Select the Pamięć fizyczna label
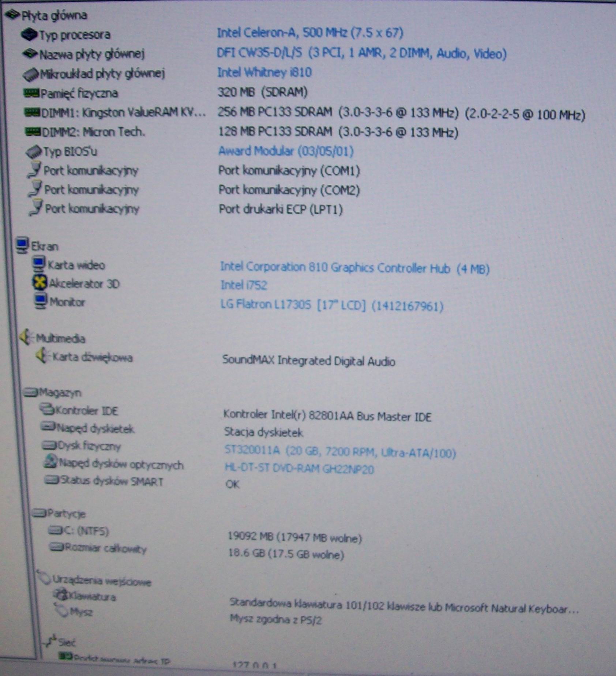The image size is (616, 676). [79, 93]
